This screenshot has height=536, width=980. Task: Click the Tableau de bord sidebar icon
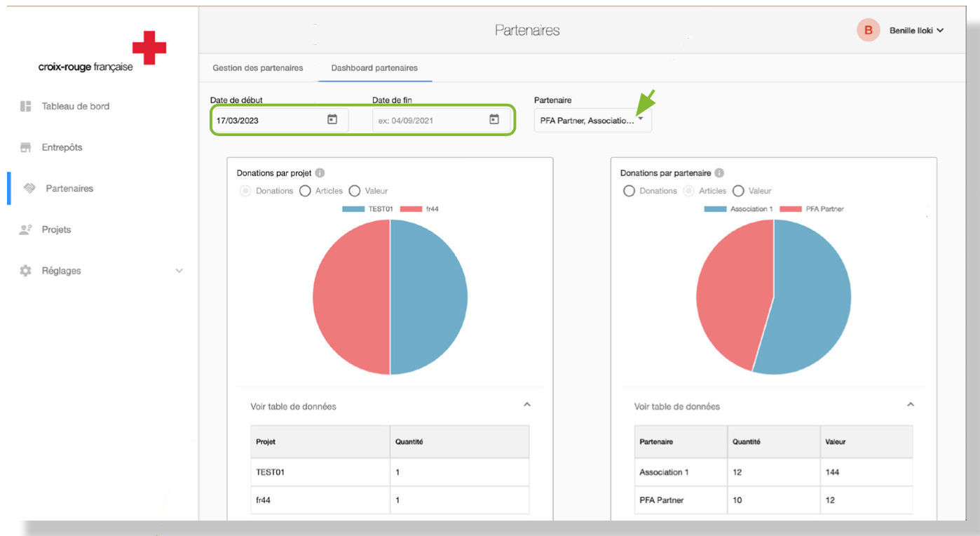[26, 107]
